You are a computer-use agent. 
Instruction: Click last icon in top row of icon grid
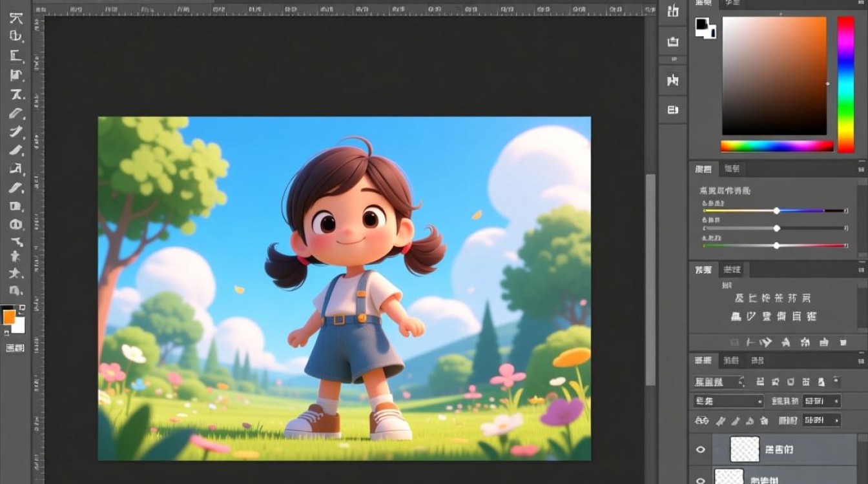[806, 299]
